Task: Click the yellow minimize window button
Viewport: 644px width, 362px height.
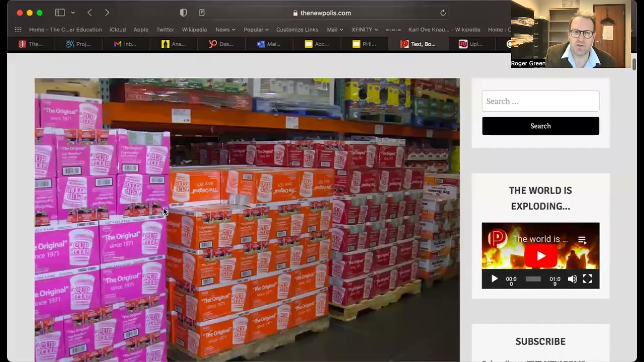Action: coord(30,13)
